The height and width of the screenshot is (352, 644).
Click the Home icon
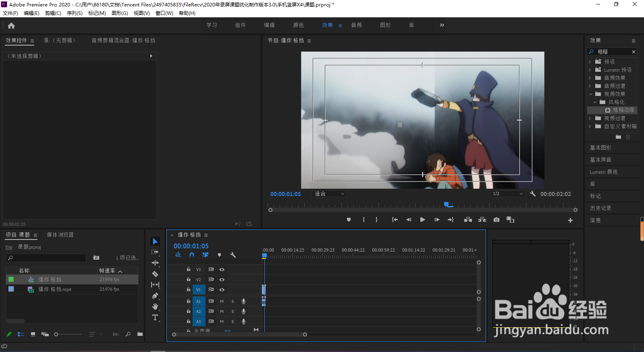tap(11, 25)
